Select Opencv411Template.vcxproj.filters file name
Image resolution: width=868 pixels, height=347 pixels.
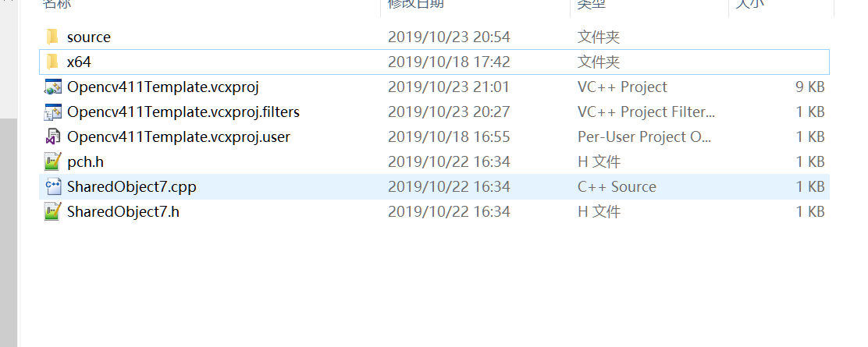coord(183,112)
